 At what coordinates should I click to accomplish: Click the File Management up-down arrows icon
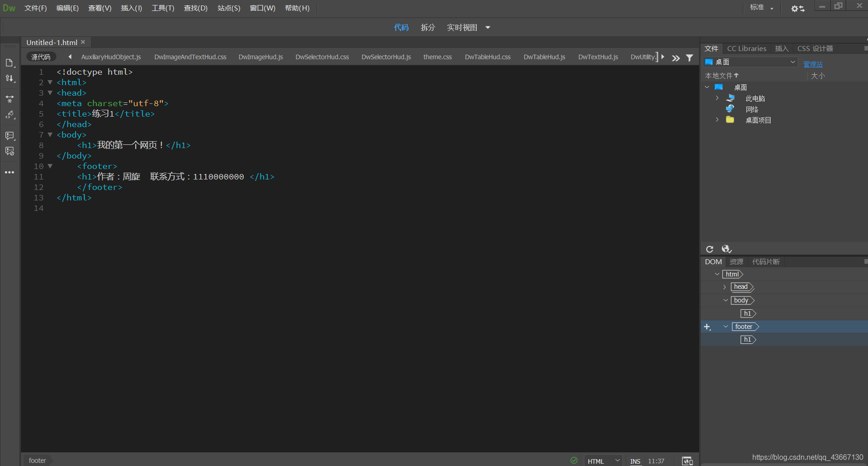click(10, 78)
